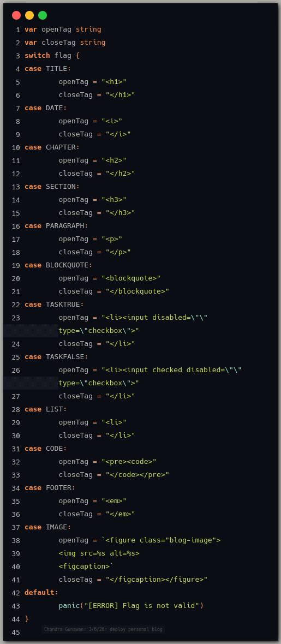281x644 pixels.
Task: Click the string "<i>" on line 8
Action: [112, 121]
